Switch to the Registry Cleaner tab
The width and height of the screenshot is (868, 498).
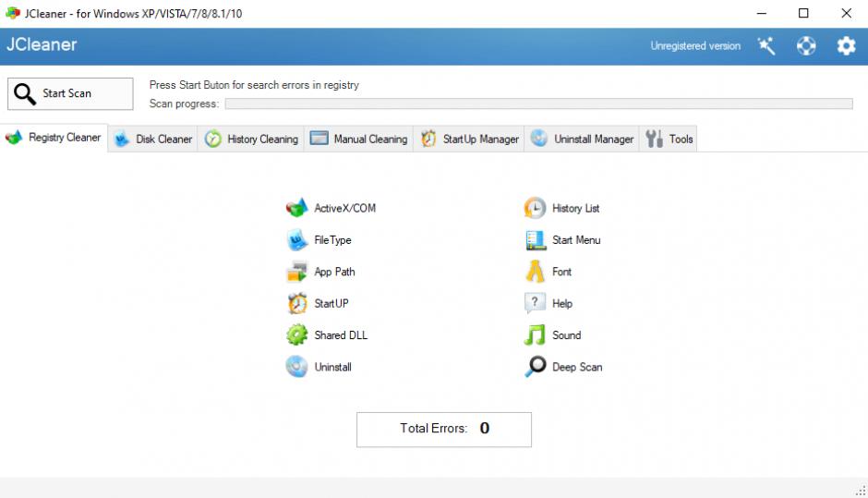(x=54, y=138)
